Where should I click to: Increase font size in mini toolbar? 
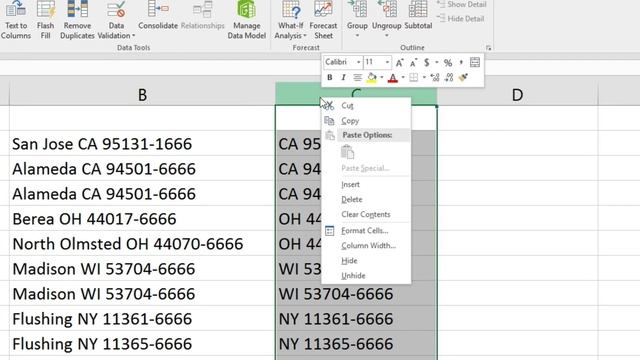point(400,62)
